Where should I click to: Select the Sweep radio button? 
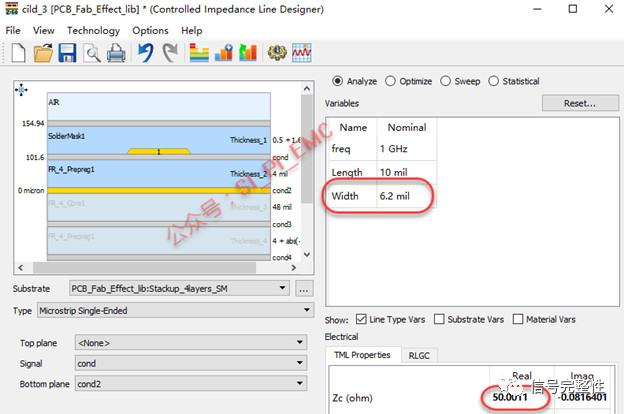click(x=445, y=81)
